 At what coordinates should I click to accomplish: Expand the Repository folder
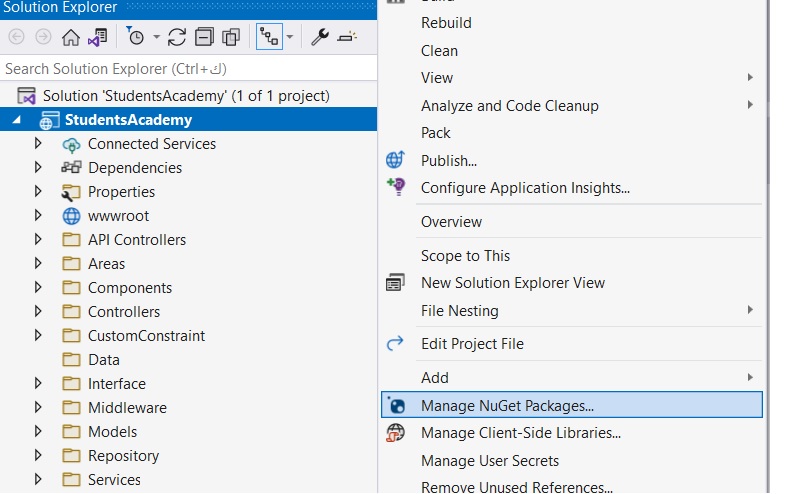(x=38, y=455)
